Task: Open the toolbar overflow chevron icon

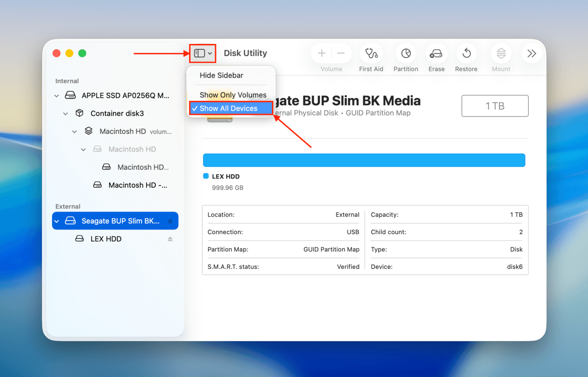Action: click(531, 53)
